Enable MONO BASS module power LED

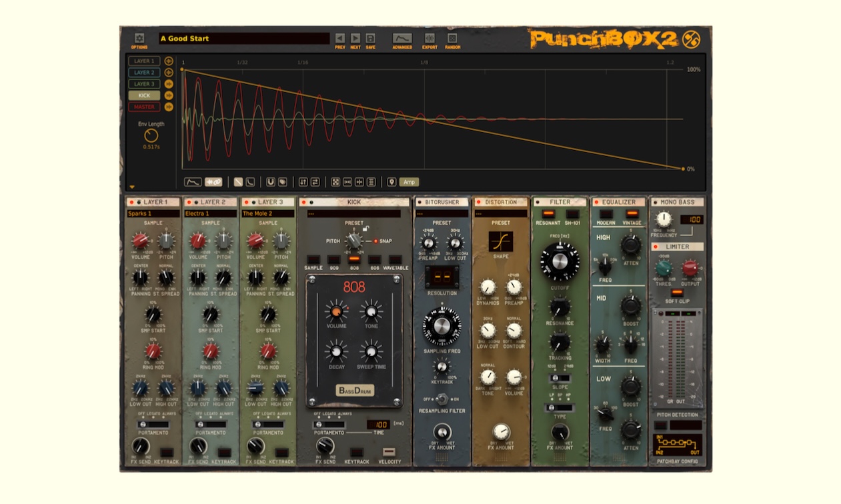(655, 202)
